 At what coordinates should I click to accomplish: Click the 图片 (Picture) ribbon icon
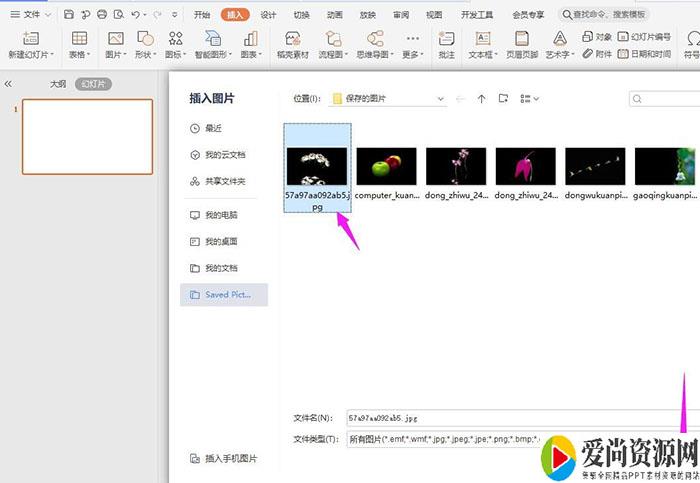tap(115, 43)
